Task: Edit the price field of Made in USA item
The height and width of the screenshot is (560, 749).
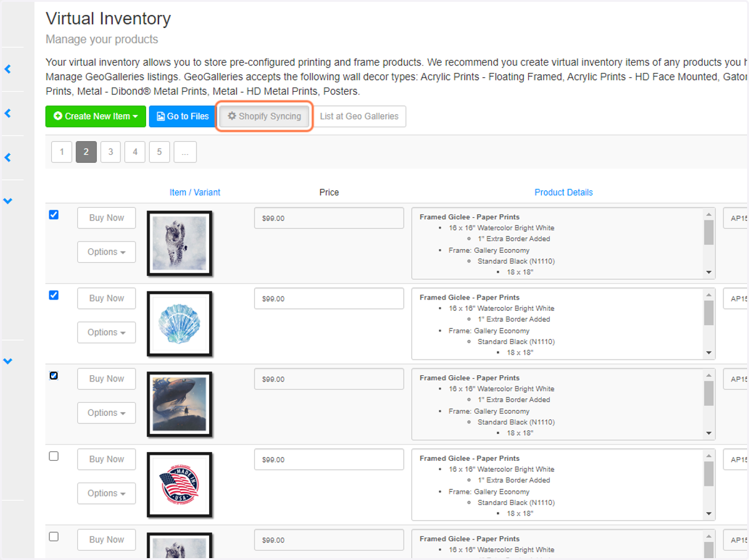Action: [x=329, y=460]
